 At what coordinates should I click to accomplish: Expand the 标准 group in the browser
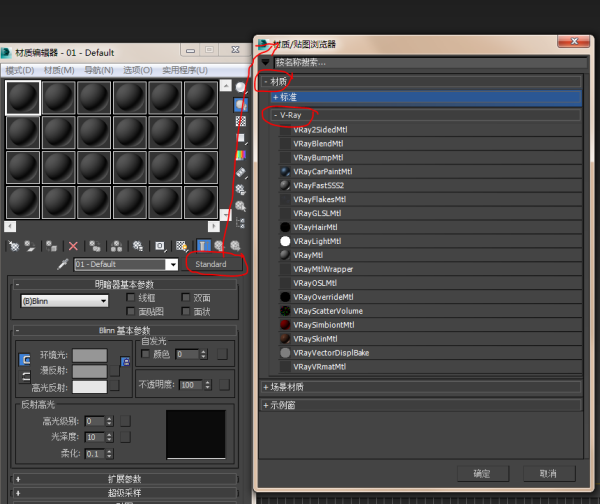276,97
